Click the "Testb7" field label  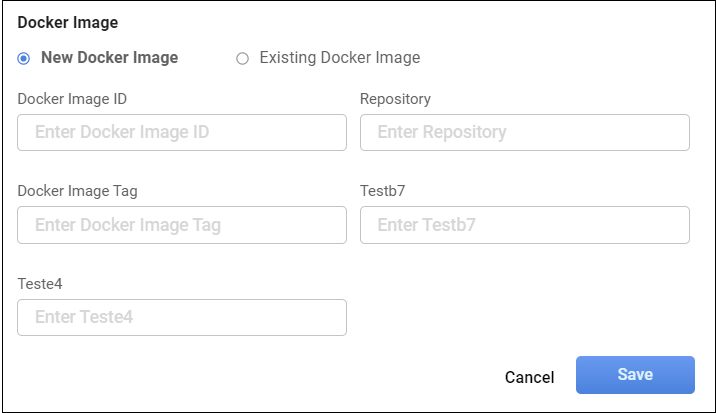(385, 191)
